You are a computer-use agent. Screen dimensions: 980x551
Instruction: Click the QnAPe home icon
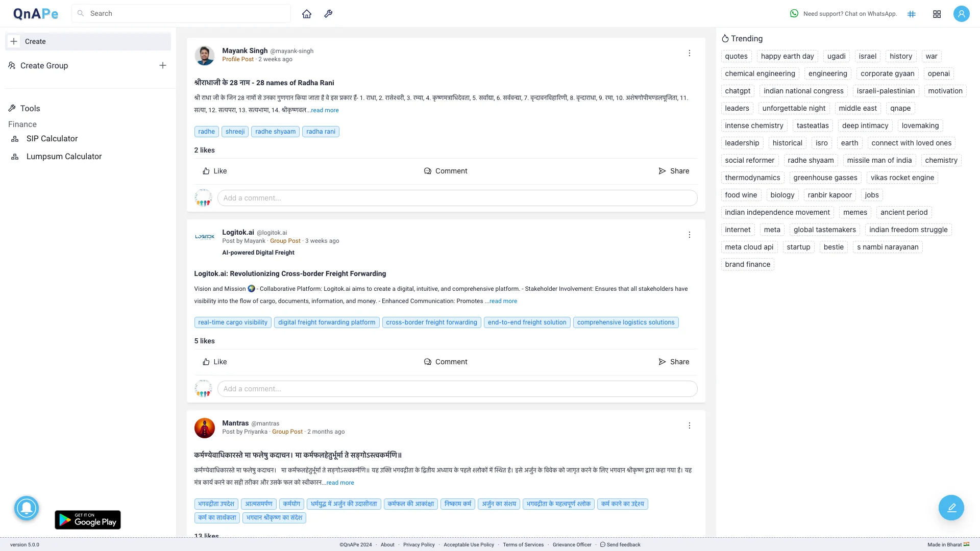306,13
